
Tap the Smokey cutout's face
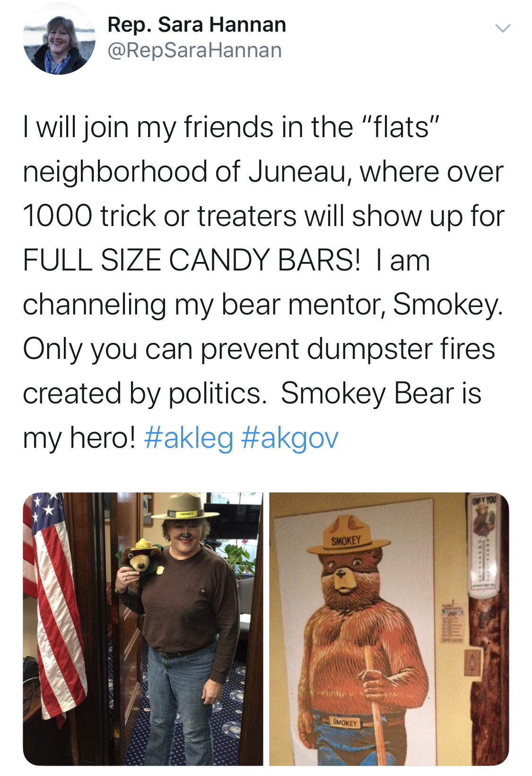click(344, 573)
